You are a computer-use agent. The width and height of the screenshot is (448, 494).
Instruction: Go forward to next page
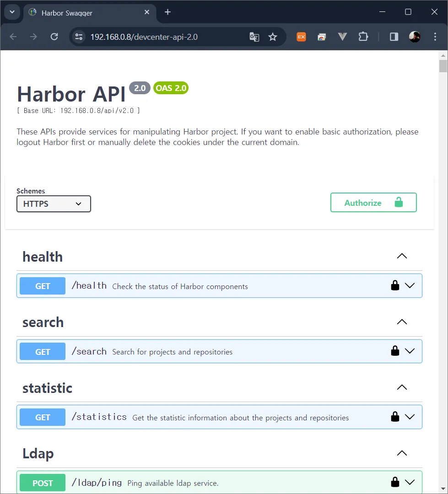[x=33, y=37]
